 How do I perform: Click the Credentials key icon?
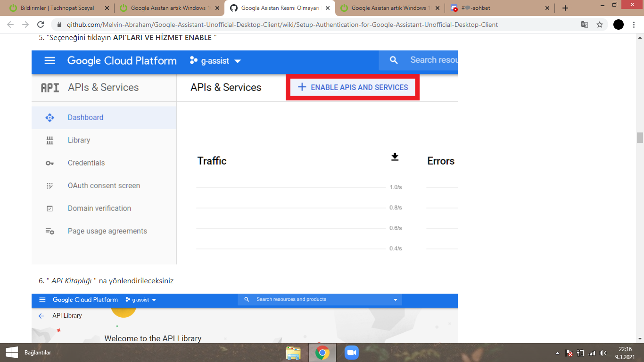click(50, 163)
